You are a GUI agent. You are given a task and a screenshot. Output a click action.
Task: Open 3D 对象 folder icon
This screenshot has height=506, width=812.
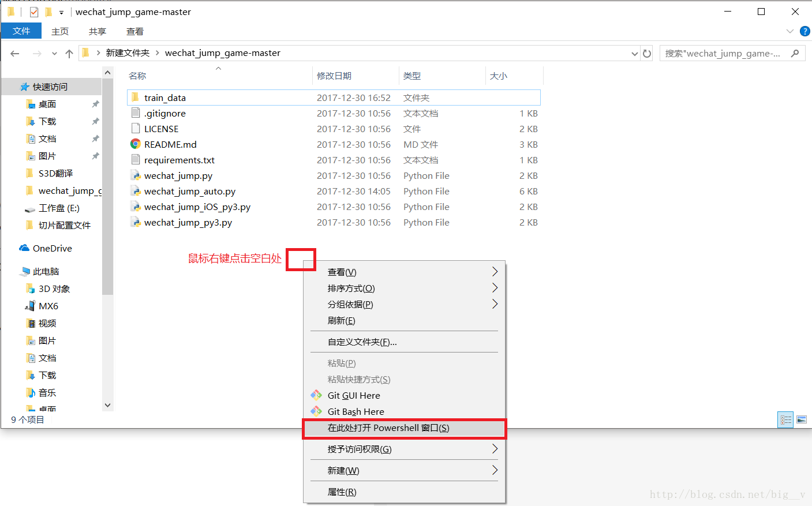pos(31,288)
